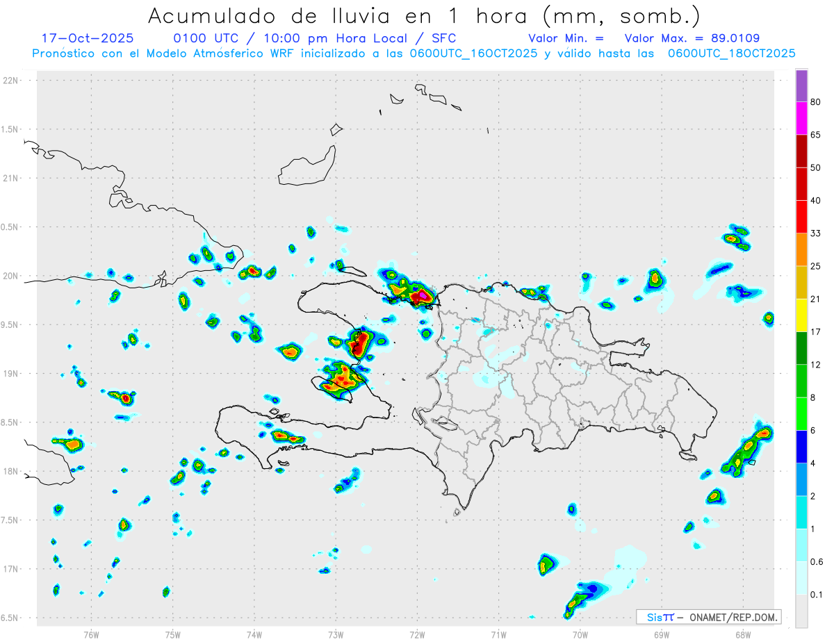Viewport: 834px width, 644px height.
Task: Click the green swatch between 8 and 12
Action: click(801, 381)
